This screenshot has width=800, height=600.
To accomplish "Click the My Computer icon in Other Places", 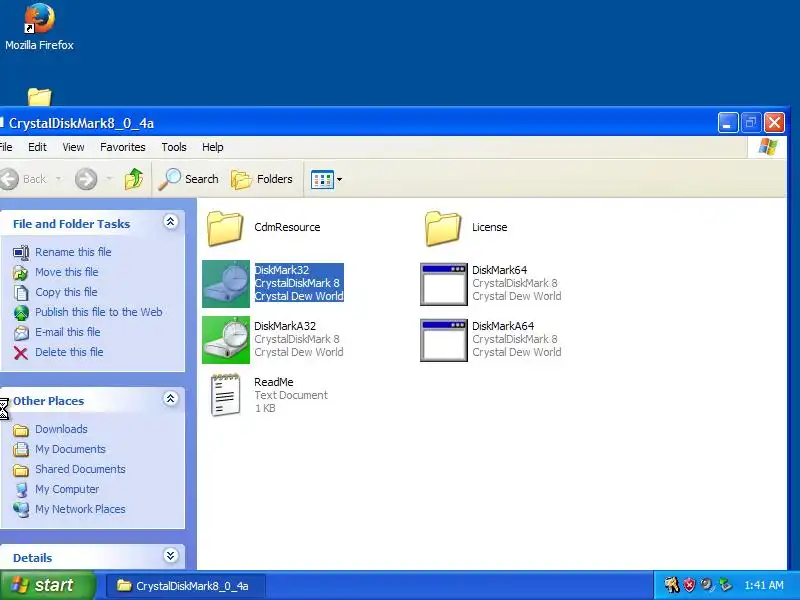I will pos(21,490).
